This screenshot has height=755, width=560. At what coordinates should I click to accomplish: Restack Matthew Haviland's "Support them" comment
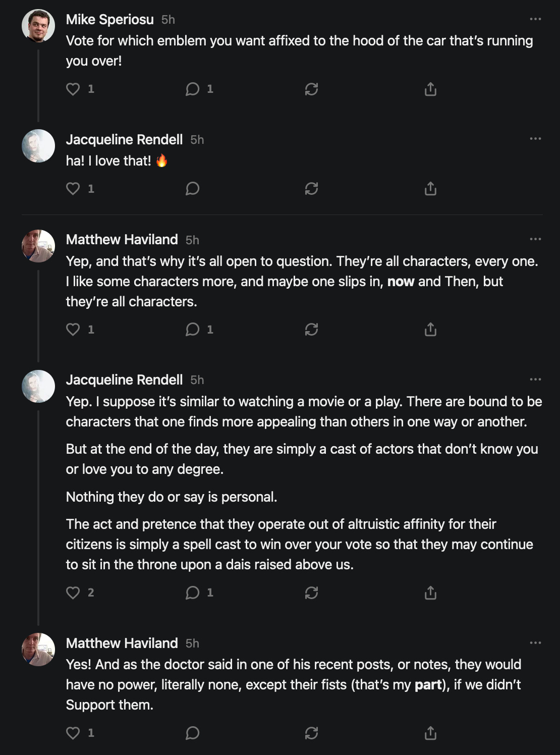[311, 733]
